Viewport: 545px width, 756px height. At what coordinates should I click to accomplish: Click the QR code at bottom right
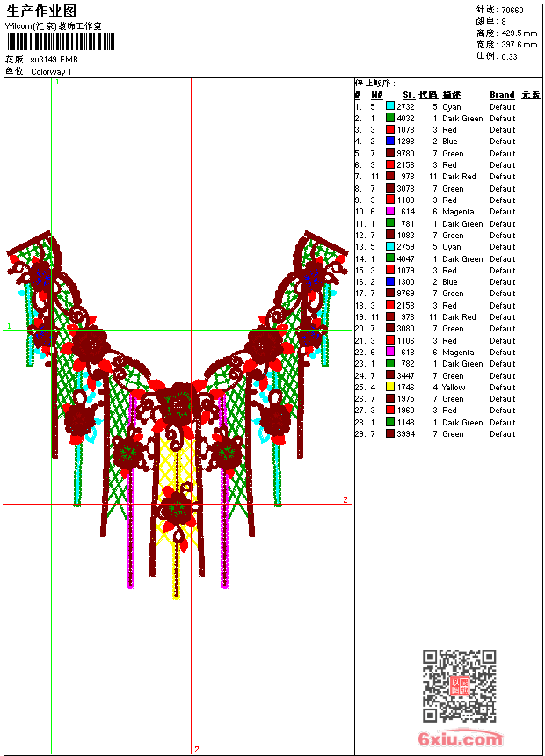tap(459, 686)
